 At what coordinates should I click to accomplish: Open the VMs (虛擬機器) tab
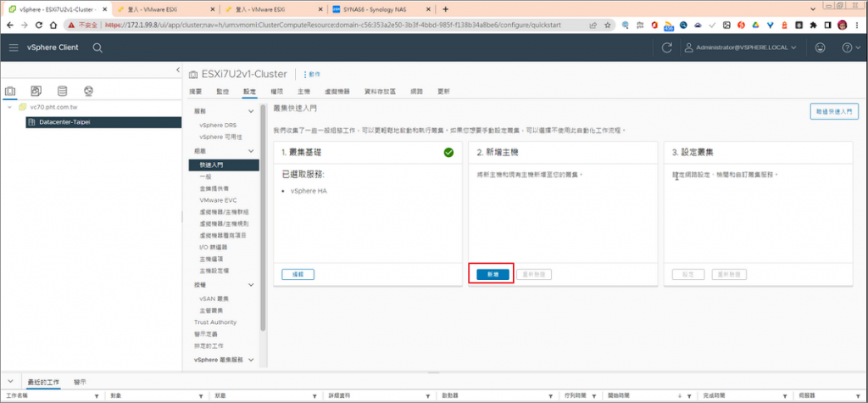coord(337,92)
